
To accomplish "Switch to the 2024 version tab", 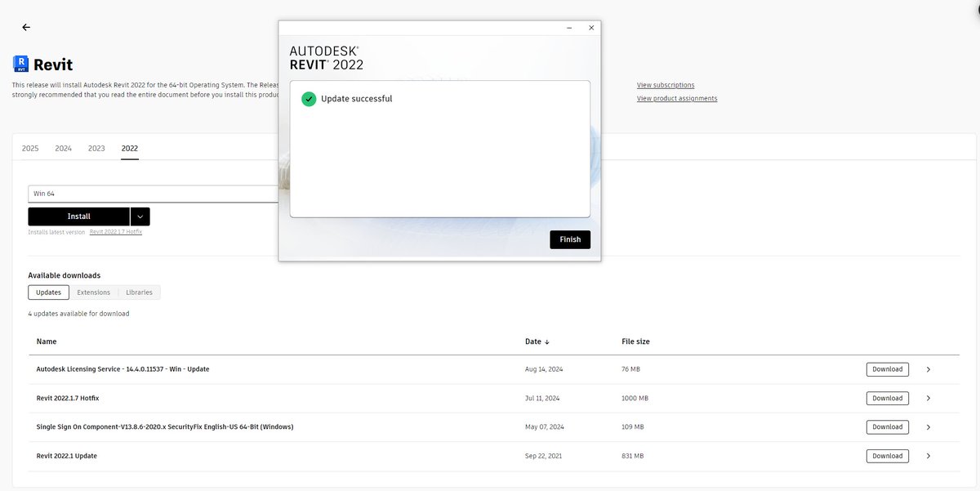I will point(64,149).
